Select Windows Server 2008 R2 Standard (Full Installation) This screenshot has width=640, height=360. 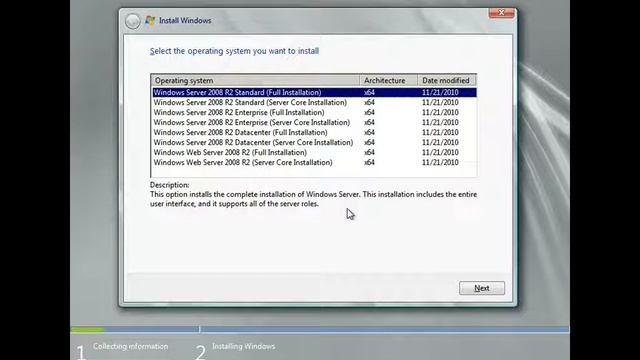point(314,93)
